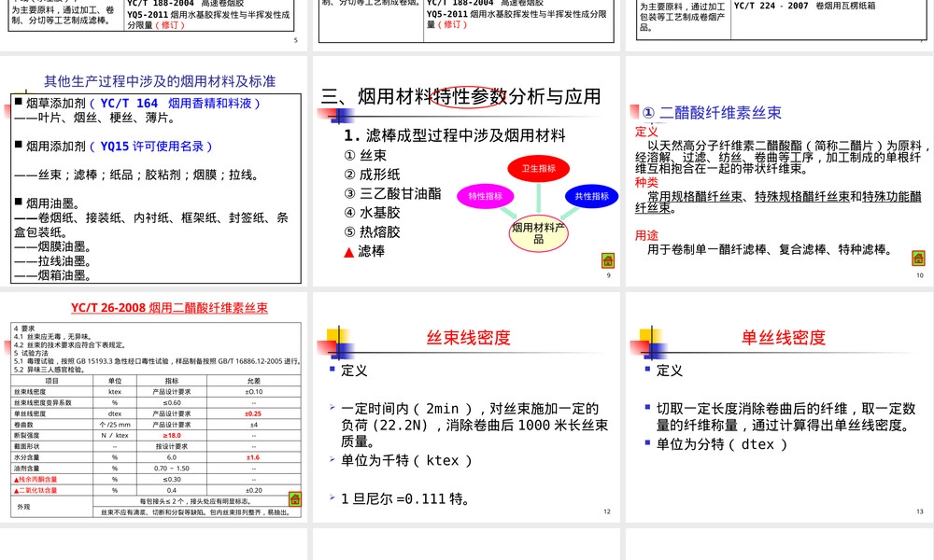
Task: Select the slide heading ① 二醋酸纤维素丝束
Action: pyautogui.click(x=712, y=113)
